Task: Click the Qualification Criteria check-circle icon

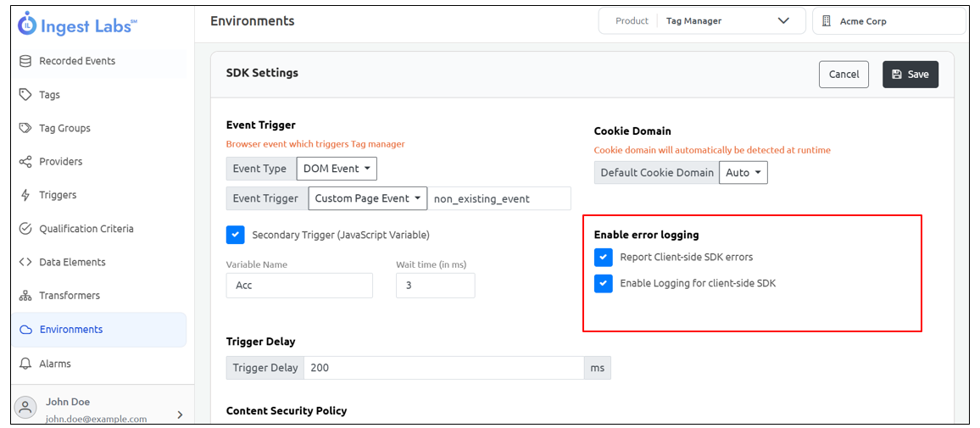Action: (25, 229)
